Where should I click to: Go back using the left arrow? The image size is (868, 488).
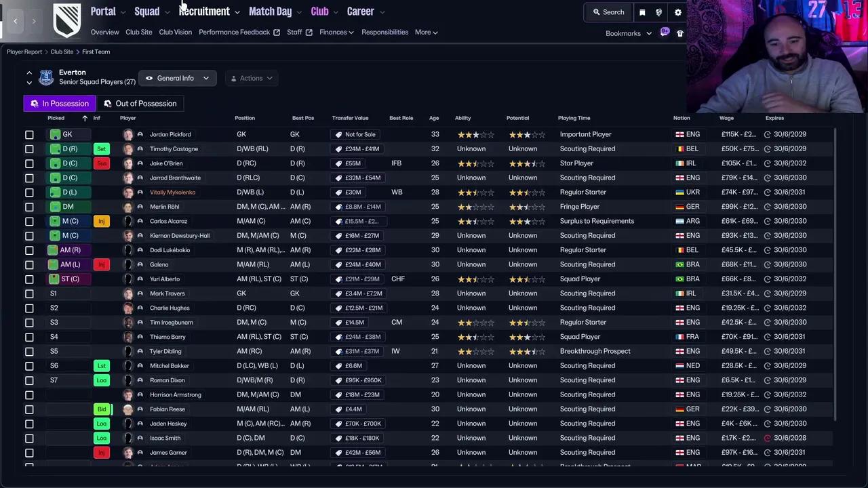pos(16,21)
